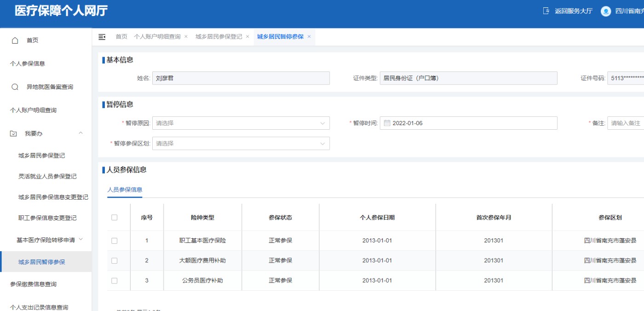644x311 pixels.
Task: Click the 备注 input field
Action: coord(626,123)
